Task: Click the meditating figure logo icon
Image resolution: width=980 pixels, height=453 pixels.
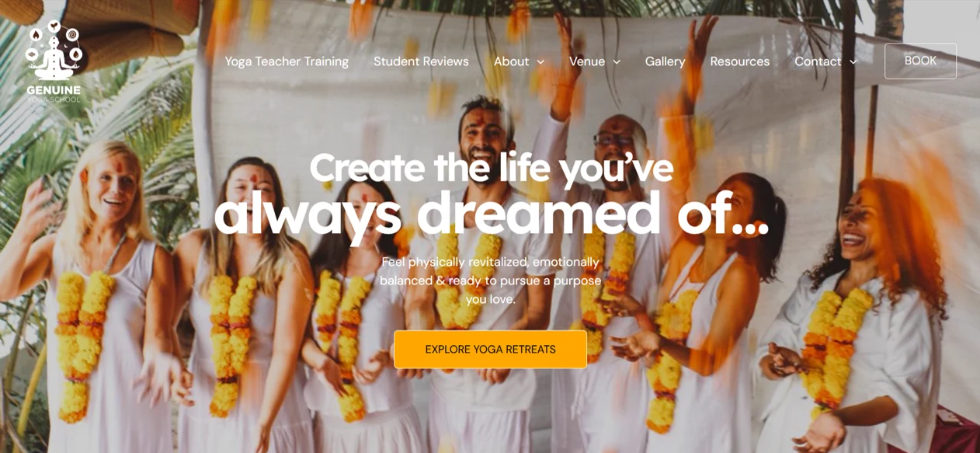Action: coord(54,50)
